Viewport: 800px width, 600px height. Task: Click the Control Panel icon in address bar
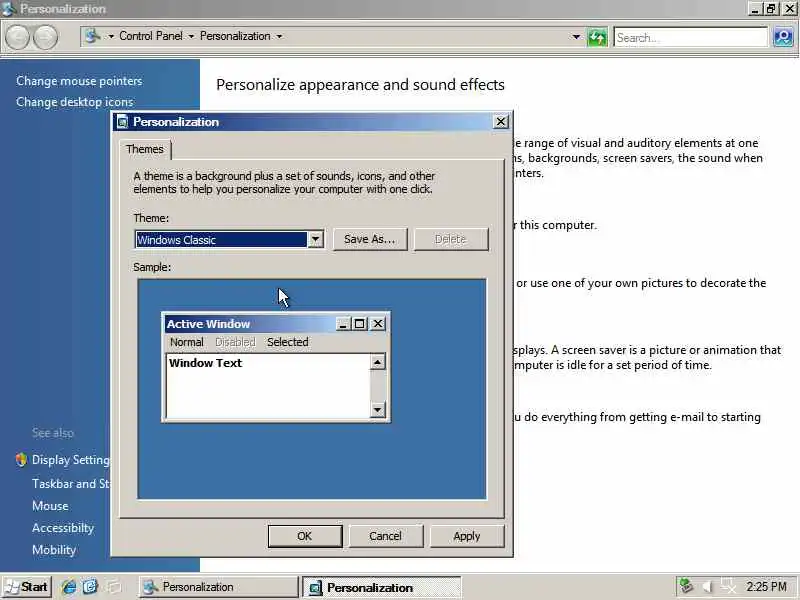click(x=93, y=36)
